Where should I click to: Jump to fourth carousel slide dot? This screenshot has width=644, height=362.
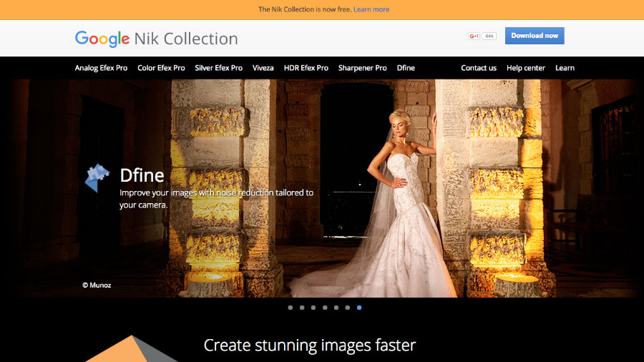tap(325, 308)
